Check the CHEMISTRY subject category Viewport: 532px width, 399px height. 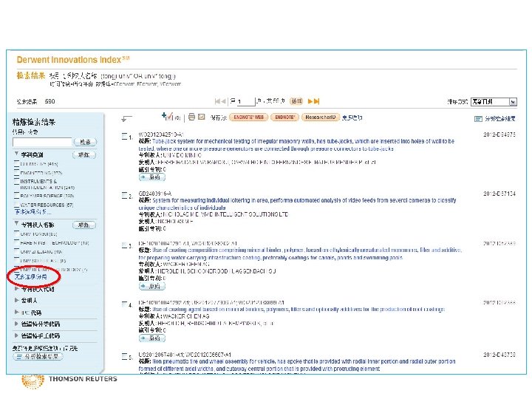click(16, 163)
